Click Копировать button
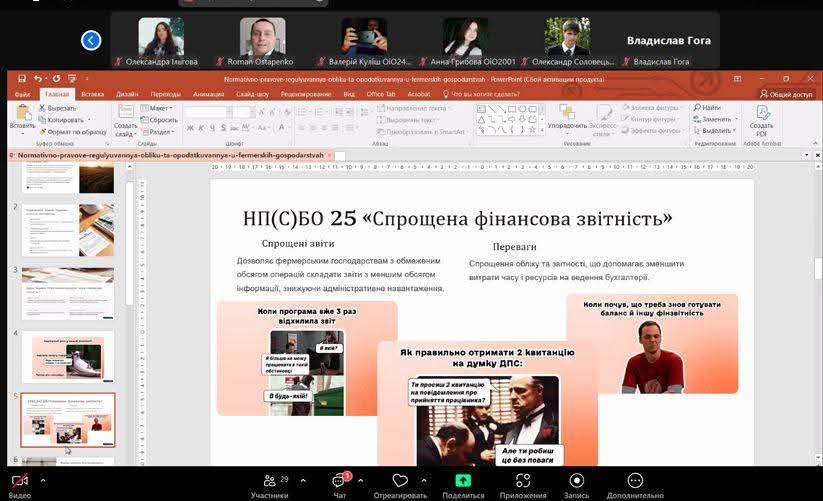Screen dimensions: 823x501 click(x=65, y=120)
